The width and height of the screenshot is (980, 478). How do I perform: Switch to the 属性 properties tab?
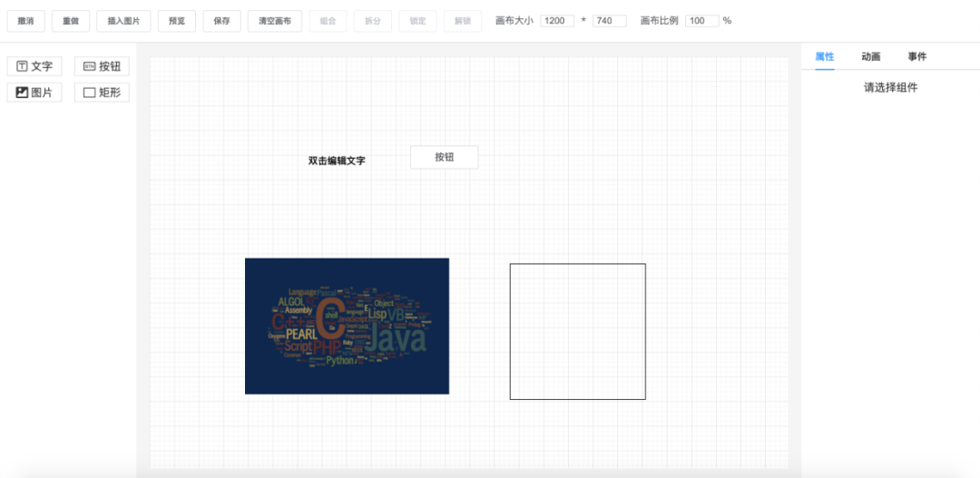824,57
